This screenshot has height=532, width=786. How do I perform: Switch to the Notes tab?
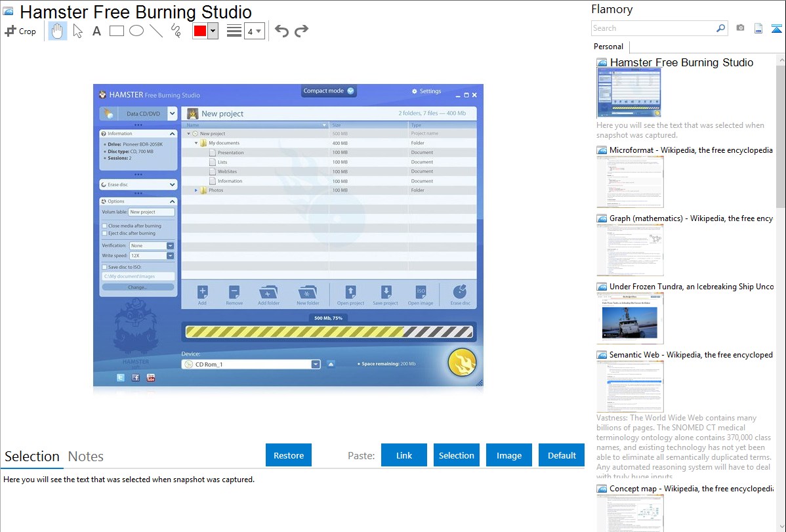[x=86, y=457]
